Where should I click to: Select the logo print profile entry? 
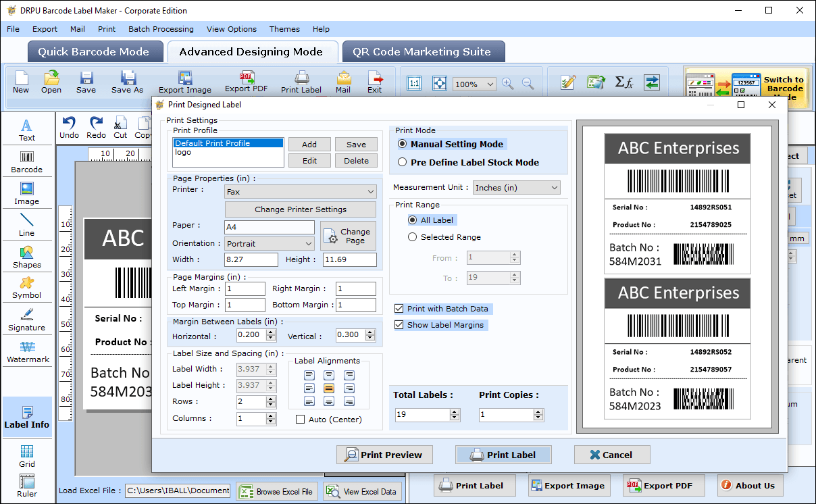coord(228,153)
